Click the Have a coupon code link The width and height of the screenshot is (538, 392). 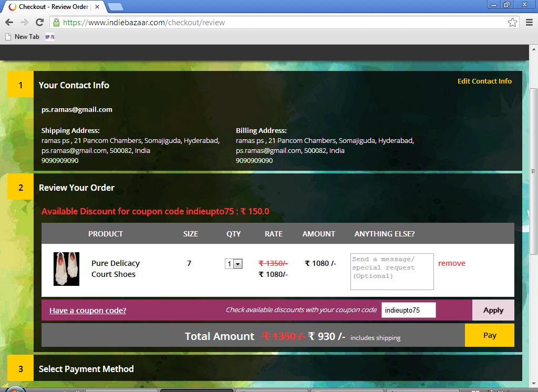[88, 311]
